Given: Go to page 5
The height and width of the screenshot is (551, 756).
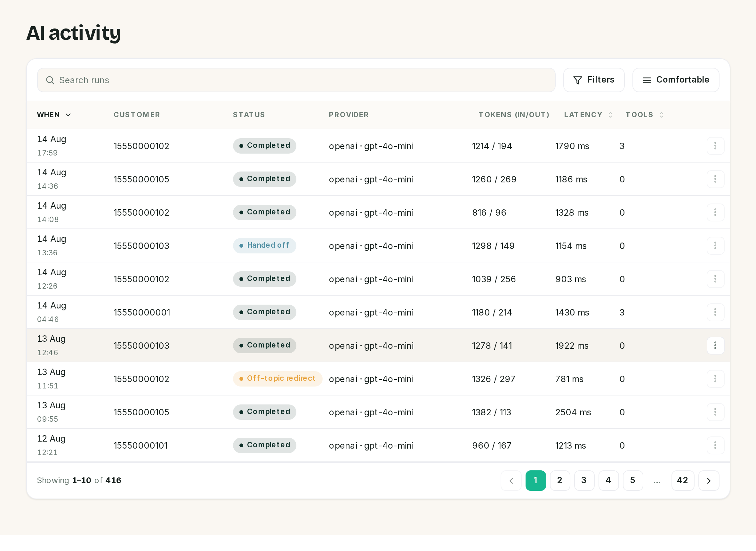Looking at the screenshot, I should 633,481.
